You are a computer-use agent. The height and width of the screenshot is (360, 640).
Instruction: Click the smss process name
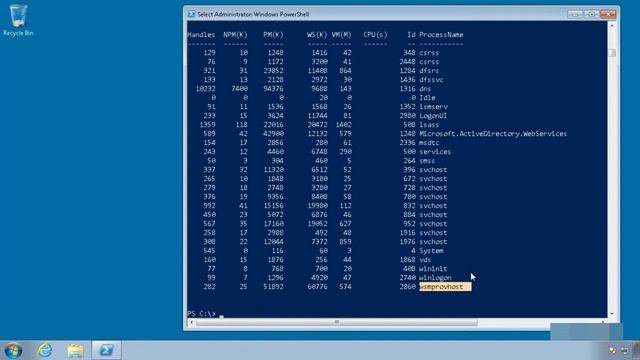coord(427,160)
